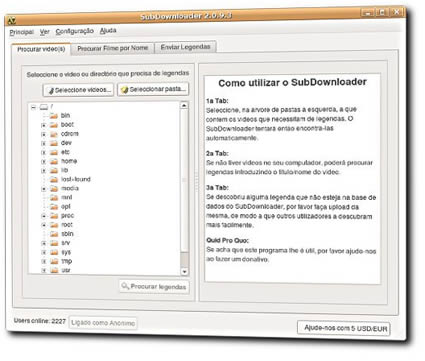Click the root filesystem computer icon

click(44, 107)
